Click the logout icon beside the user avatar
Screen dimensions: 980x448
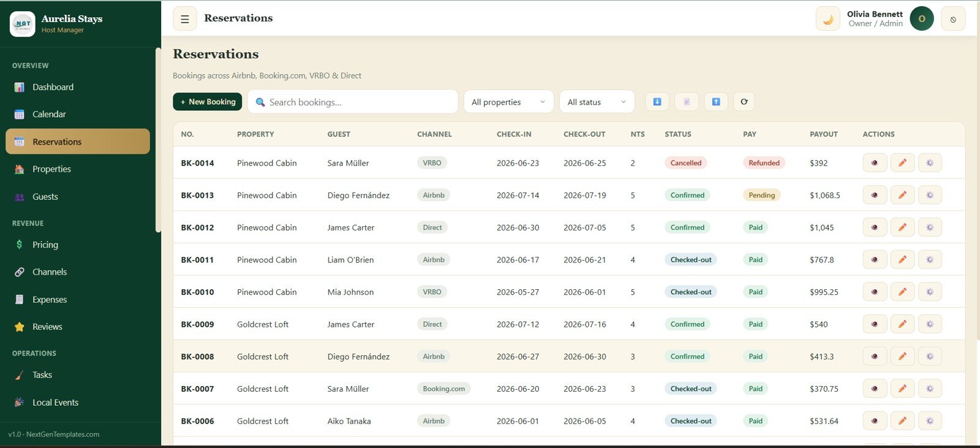click(953, 19)
